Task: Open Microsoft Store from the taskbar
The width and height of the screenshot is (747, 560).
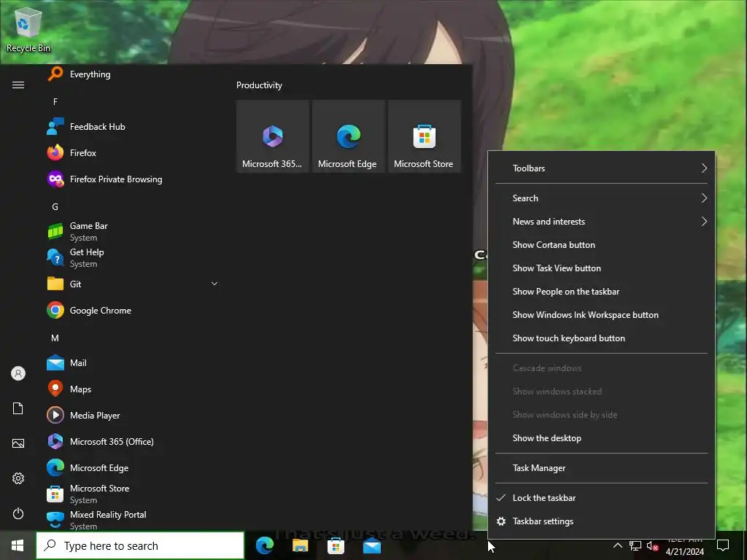Action: click(x=336, y=545)
